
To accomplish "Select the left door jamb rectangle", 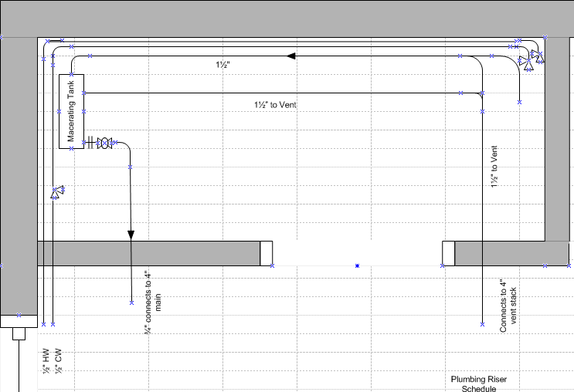I will pyautogui.click(x=266, y=253).
